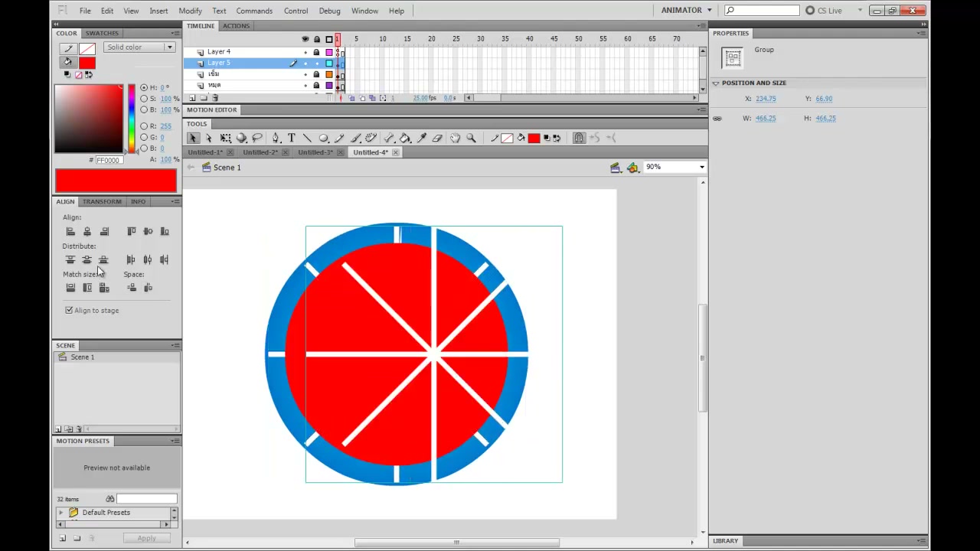This screenshot has height=551, width=980.
Task: Select the R red radio button
Action: point(144,126)
